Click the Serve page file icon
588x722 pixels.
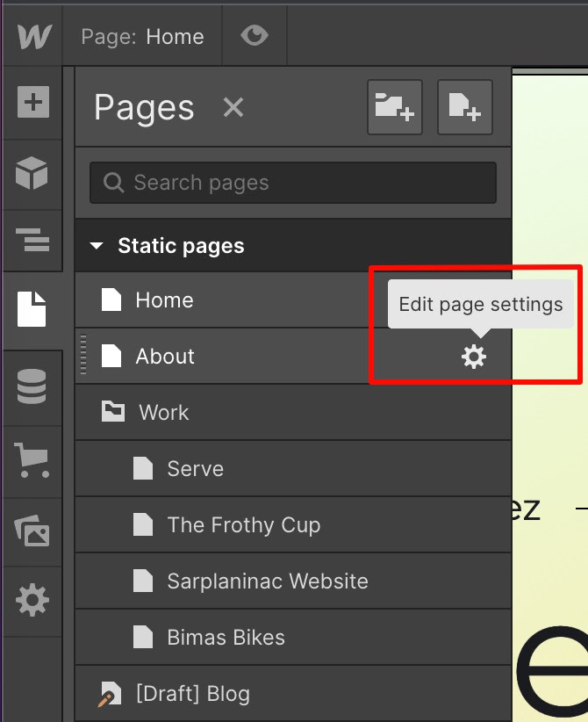pyautogui.click(x=143, y=468)
